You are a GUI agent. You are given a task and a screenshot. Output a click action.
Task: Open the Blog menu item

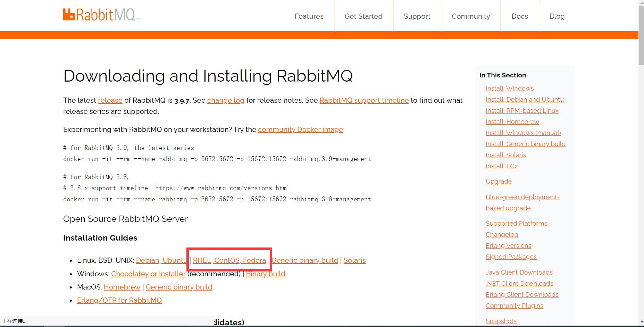tap(557, 16)
